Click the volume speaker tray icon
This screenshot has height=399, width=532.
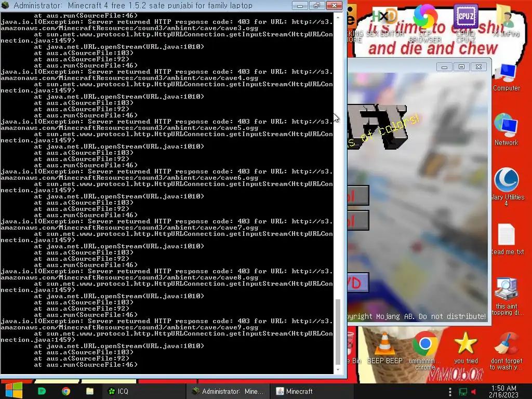tap(474, 392)
